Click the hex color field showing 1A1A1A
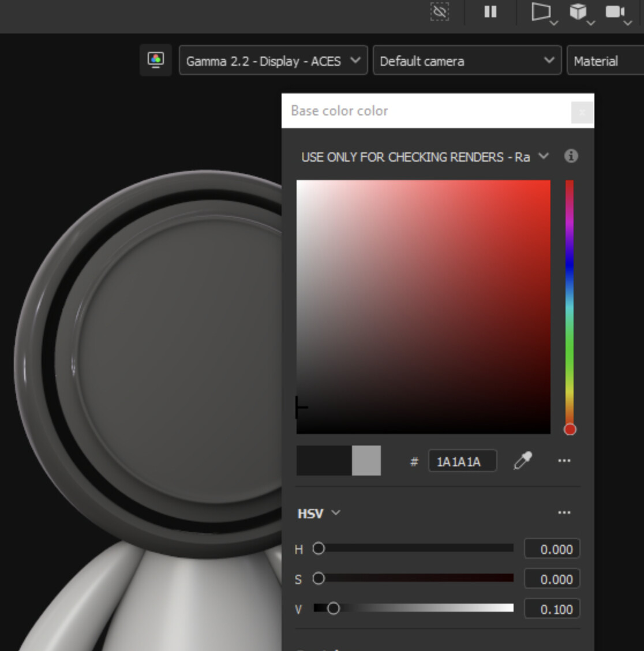Screen dimensions: 644x651 [x=462, y=462]
